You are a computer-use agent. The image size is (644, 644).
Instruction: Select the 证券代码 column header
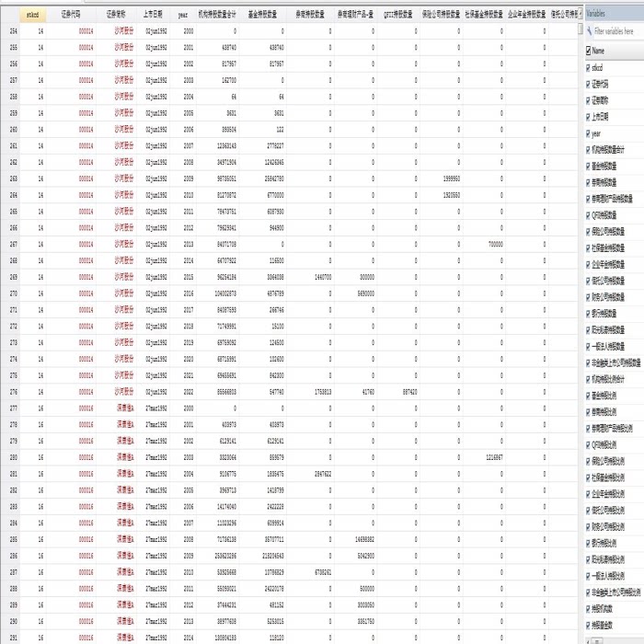click(x=71, y=15)
